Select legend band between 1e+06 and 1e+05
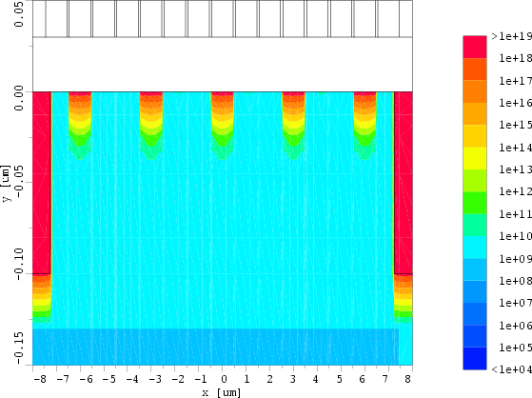The width and height of the screenshot is (532, 398). coord(475,336)
